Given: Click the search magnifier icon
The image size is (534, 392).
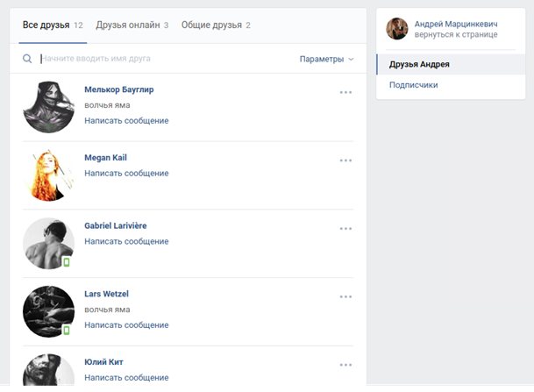Looking at the screenshot, I should [27, 59].
